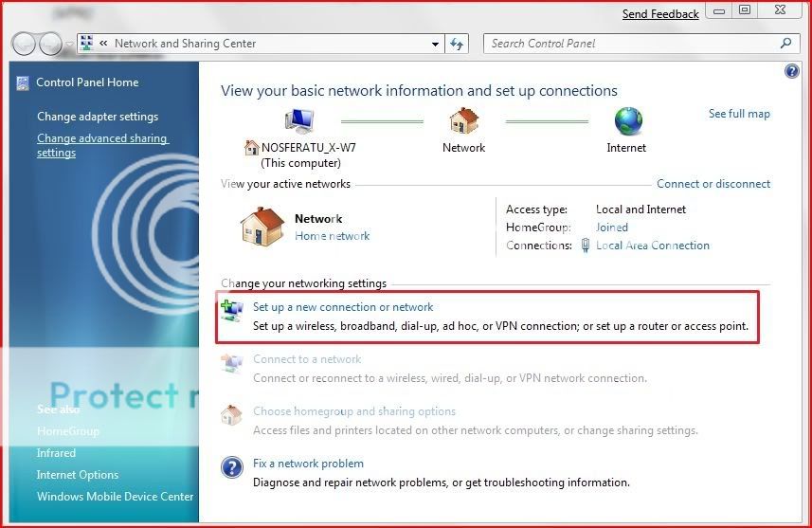812x528 pixels.
Task: Open the Local Area Connection link
Action: tap(653, 246)
